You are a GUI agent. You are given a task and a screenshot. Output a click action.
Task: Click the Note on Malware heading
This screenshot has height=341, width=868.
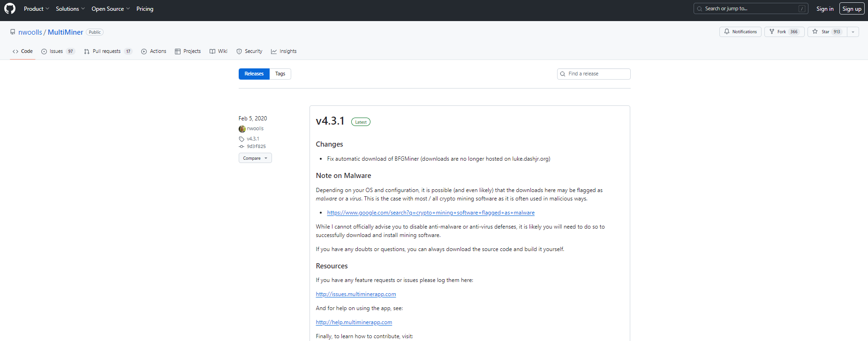[344, 176]
